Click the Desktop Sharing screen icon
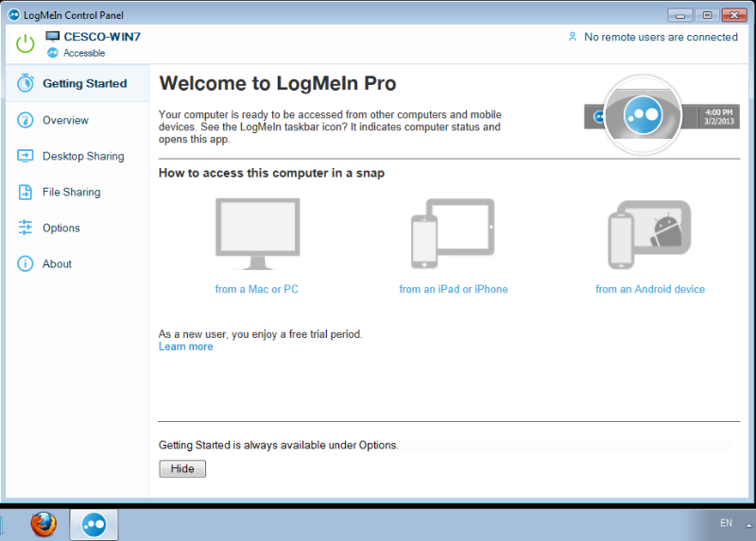The image size is (756, 541). point(26,156)
